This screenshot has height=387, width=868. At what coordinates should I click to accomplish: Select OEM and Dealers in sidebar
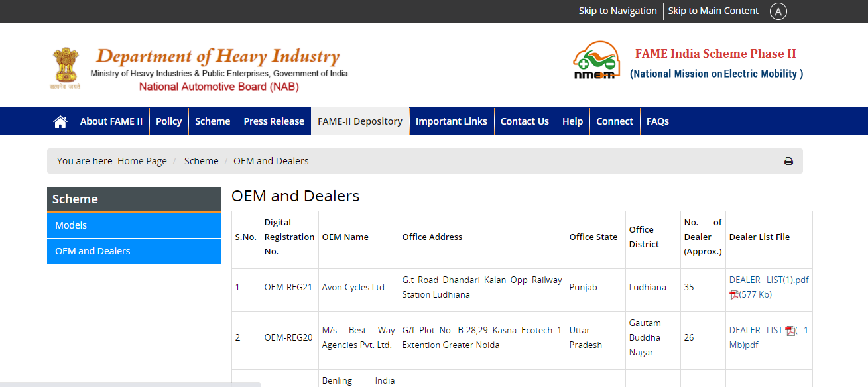[134, 251]
